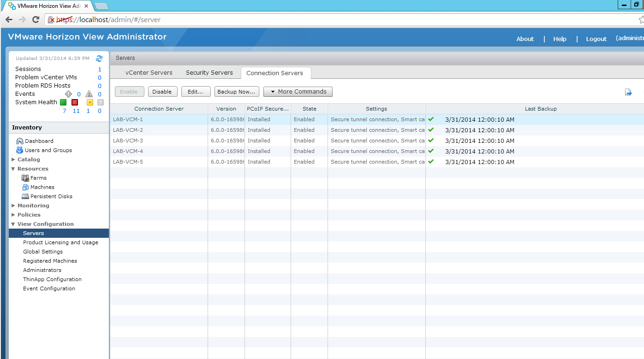Click the red health count 11

click(x=76, y=111)
